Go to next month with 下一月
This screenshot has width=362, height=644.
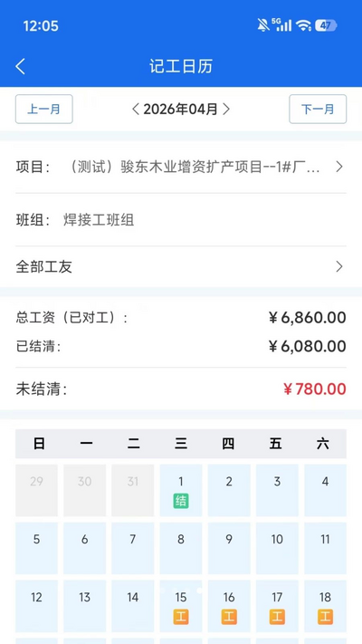click(318, 110)
